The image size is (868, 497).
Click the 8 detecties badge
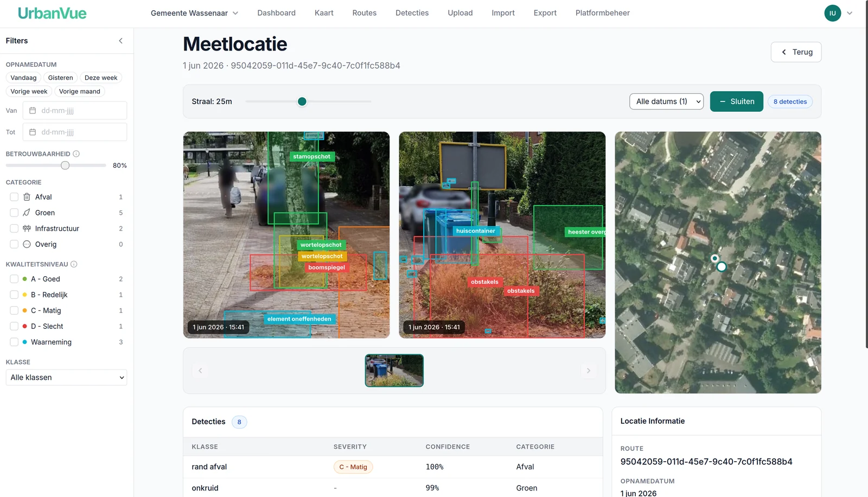coord(790,101)
